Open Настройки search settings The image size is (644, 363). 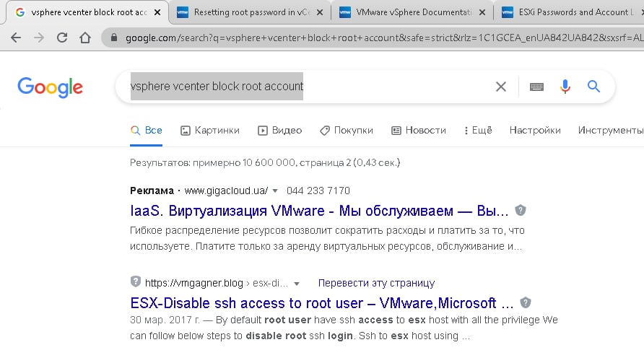point(535,131)
